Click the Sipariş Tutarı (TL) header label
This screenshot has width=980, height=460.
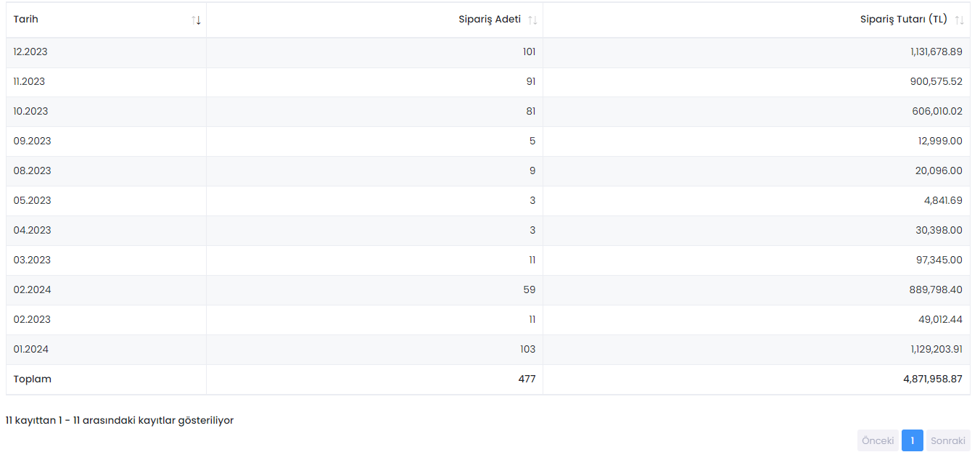[x=904, y=20]
